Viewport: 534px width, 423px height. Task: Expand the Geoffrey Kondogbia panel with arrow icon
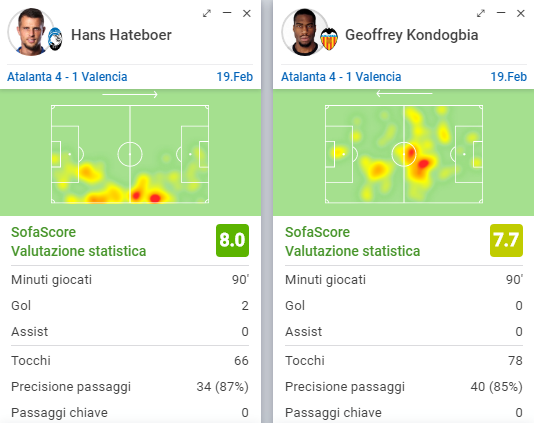click(x=481, y=14)
